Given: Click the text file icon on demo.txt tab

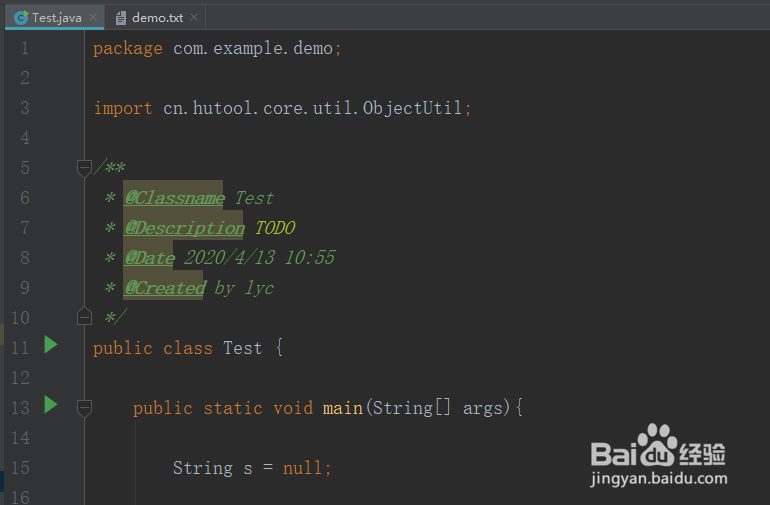Looking at the screenshot, I should click(x=121, y=18).
